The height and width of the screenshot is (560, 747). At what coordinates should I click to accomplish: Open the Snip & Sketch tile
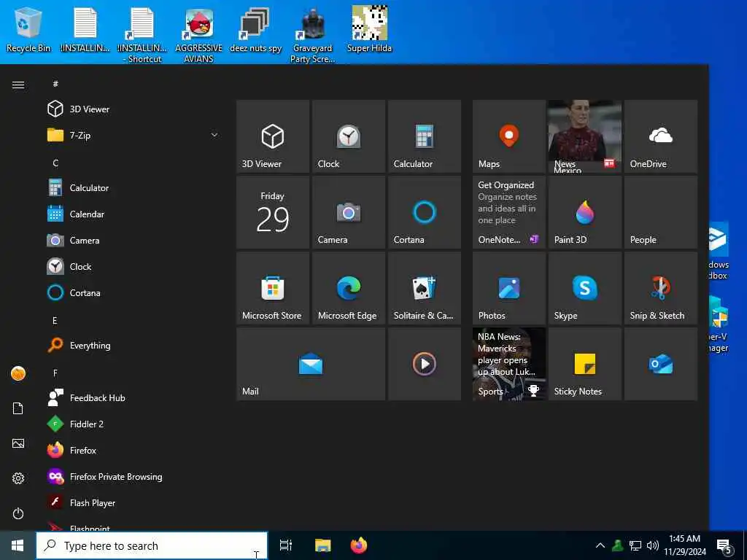point(660,287)
